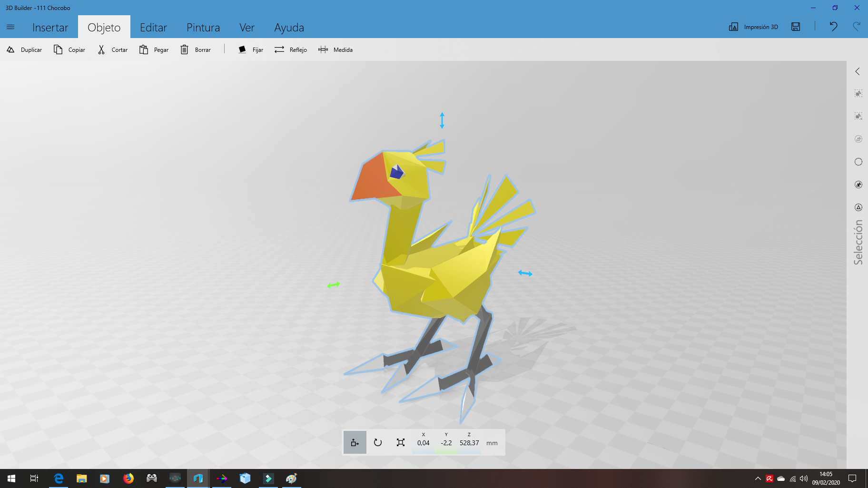868x488 pixels.
Task: Click the ungroup objects icon in side panel
Action: click(x=858, y=116)
